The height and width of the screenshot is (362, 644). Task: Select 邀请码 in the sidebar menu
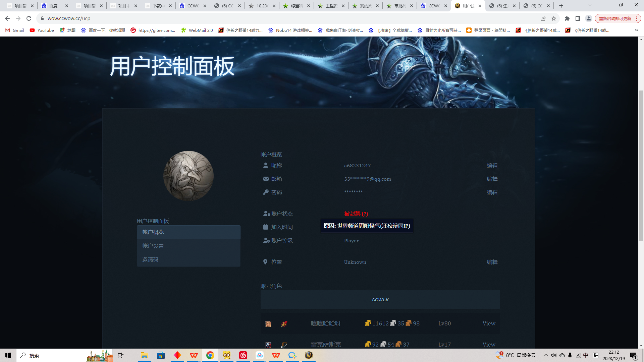pos(150,259)
